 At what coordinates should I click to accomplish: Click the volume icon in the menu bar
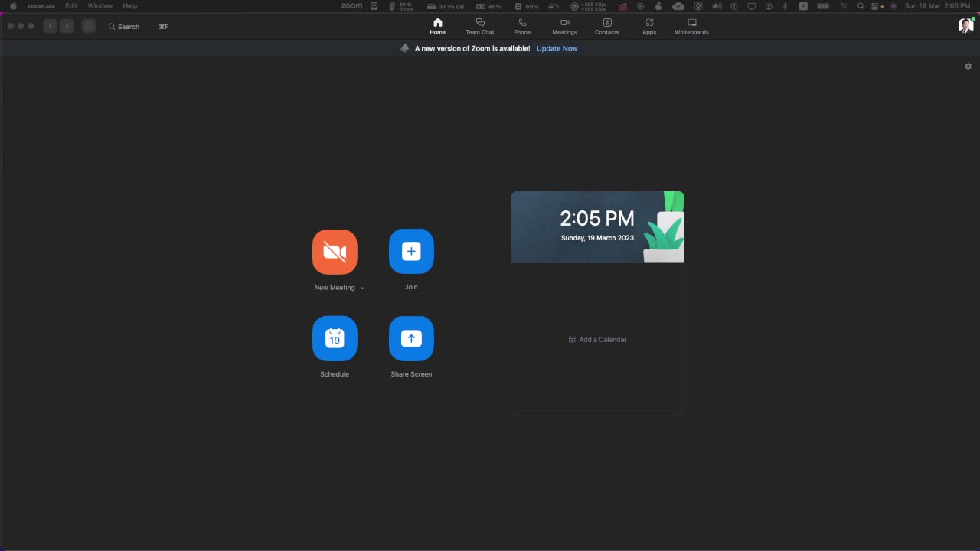pyautogui.click(x=717, y=6)
